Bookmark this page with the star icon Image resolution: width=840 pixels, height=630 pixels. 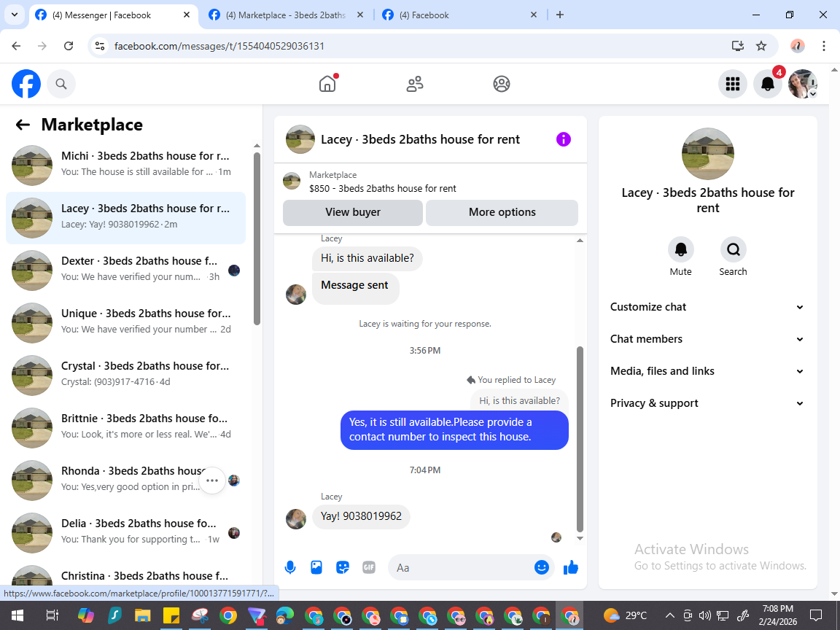point(761,46)
